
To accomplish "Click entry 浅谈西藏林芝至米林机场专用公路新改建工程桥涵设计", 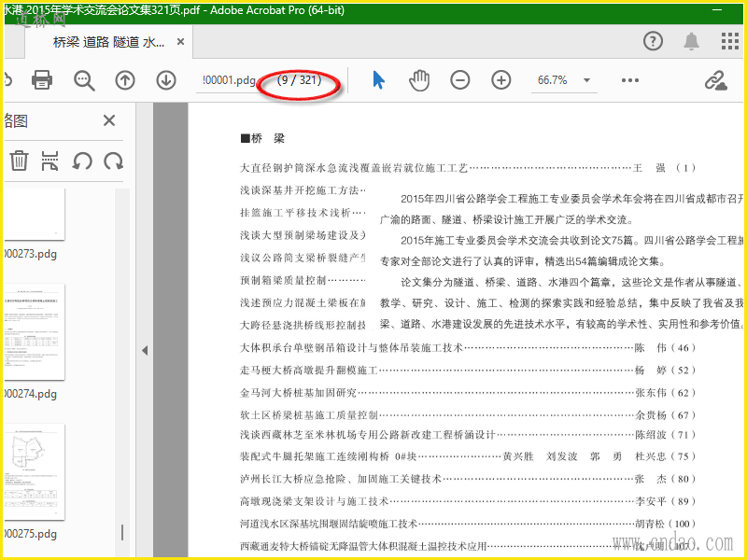I will (x=368, y=434).
